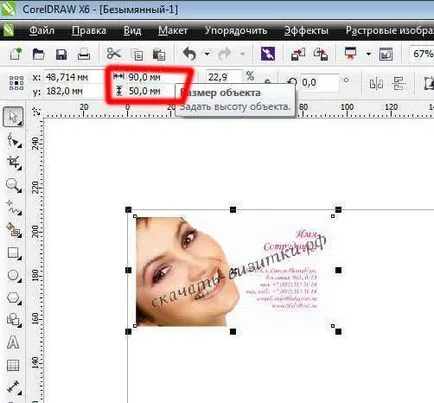Toggle horizontal mirror button
The width and height of the screenshot is (434, 403).
point(376,83)
